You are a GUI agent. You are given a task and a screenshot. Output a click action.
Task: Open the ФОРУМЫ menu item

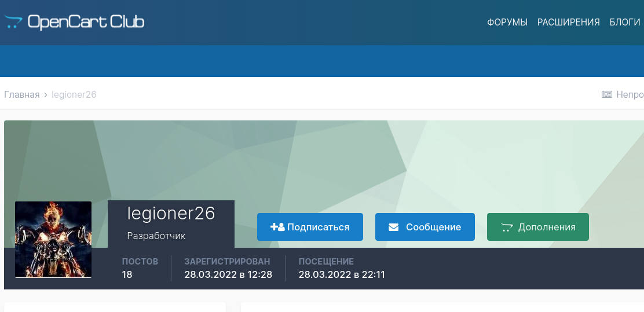507,23
